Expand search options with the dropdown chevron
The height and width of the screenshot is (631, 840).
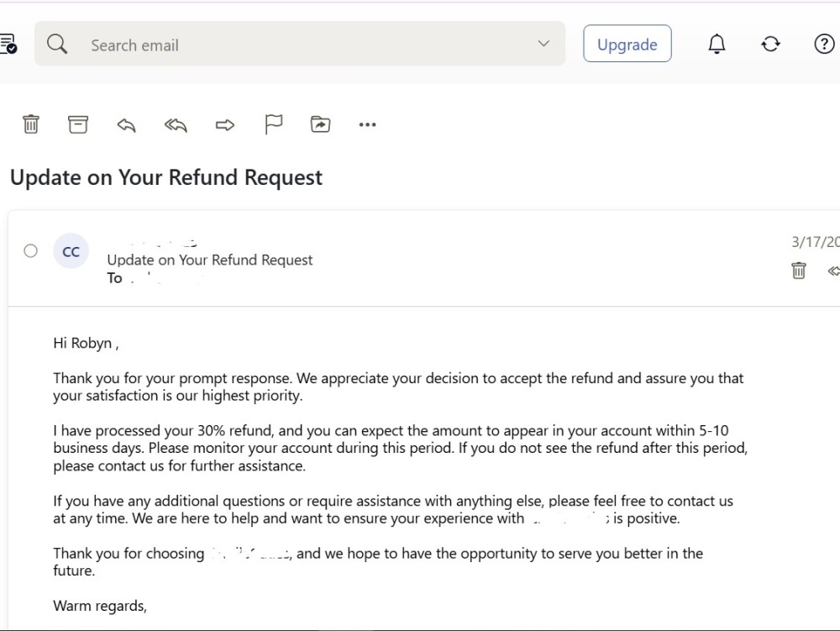pyautogui.click(x=543, y=44)
